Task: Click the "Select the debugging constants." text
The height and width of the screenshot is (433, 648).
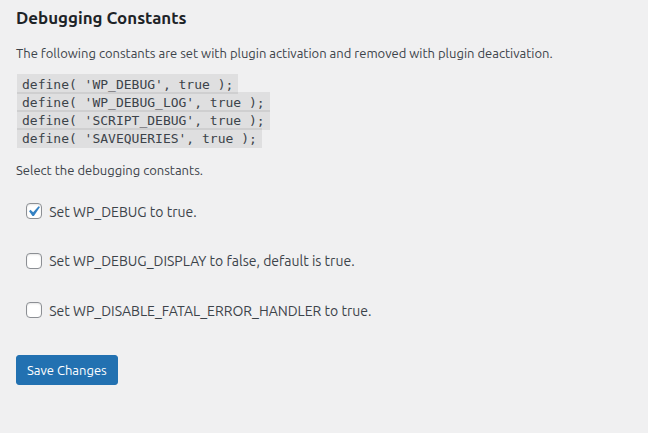Action: (109, 171)
